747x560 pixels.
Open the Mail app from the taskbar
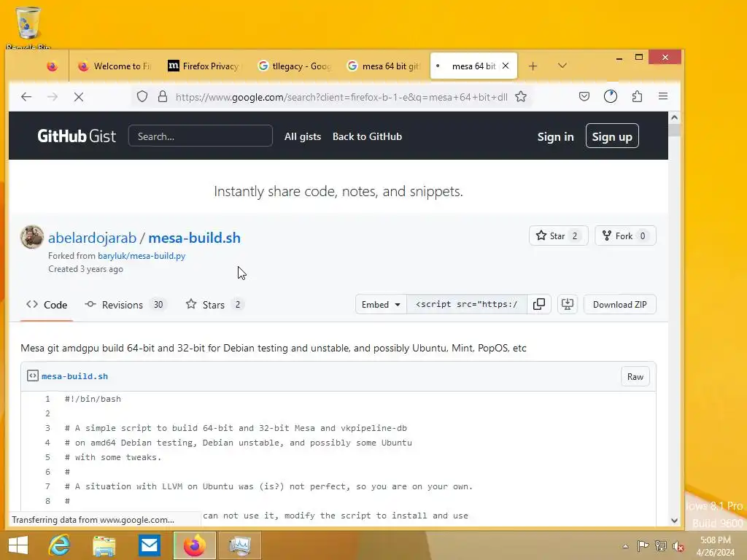point(149,545)
